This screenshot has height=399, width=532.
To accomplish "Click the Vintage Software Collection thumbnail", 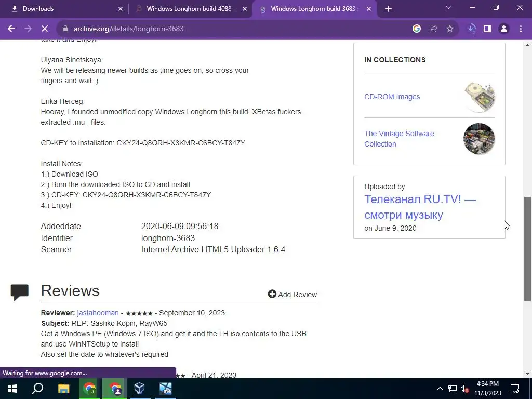I will click(479, 139).
